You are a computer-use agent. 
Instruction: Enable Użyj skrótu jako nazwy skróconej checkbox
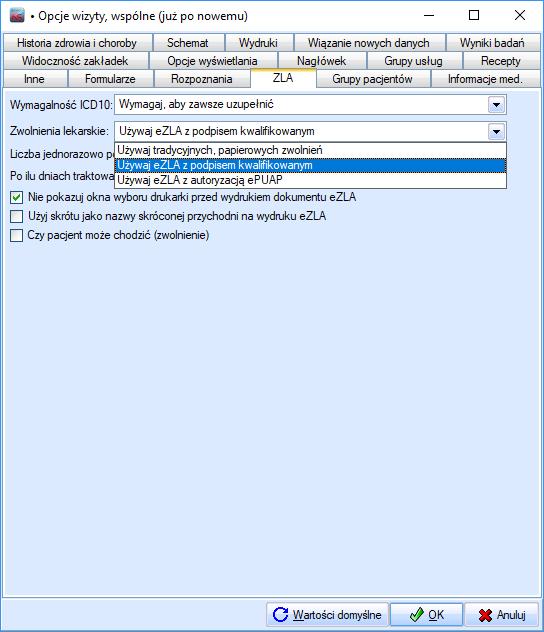(x=17, y=216)
